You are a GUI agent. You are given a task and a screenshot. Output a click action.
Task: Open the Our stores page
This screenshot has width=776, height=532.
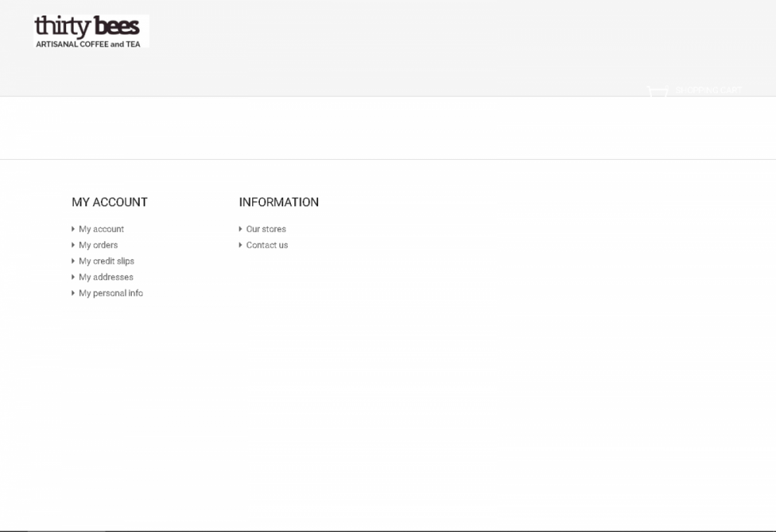click(265, 229)
